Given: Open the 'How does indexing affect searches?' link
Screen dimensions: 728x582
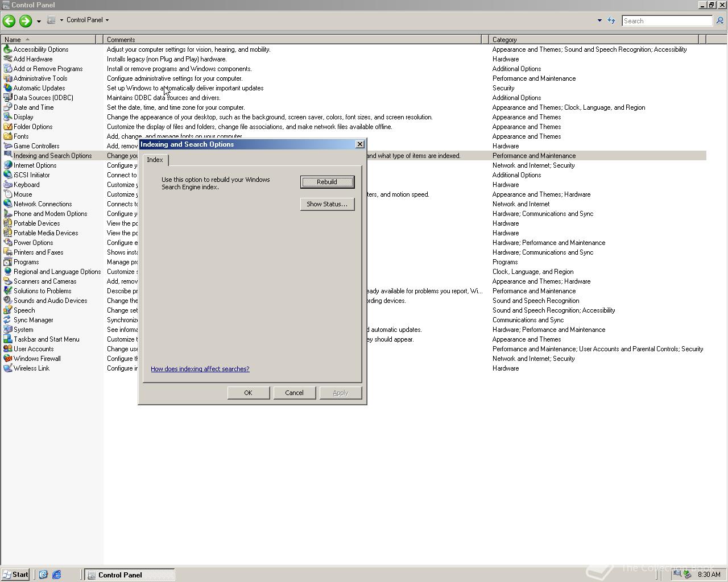Looking at the screenshot, I should [200, 369].
